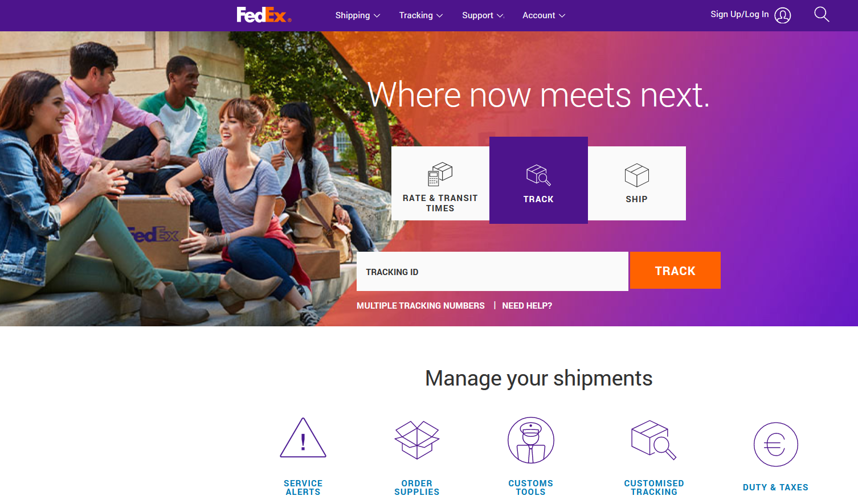Image resolution: width=858 pixels, height=504 pixels.
Task: Click the orange TRACK button
Action: 675,271
